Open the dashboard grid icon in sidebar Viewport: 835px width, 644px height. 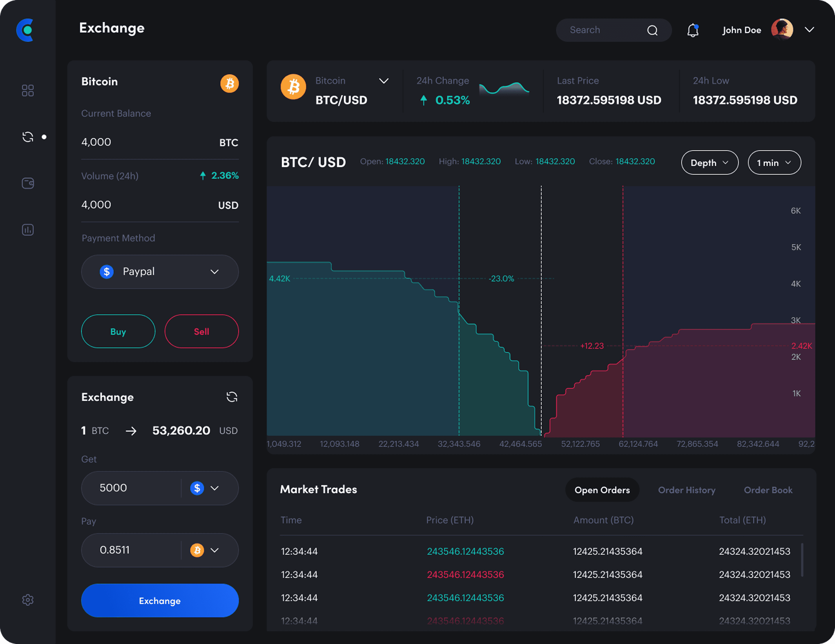[28, 91]
